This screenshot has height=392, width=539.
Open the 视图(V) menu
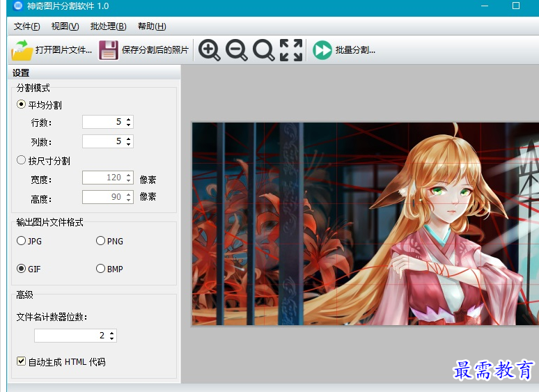click(65, 26)
